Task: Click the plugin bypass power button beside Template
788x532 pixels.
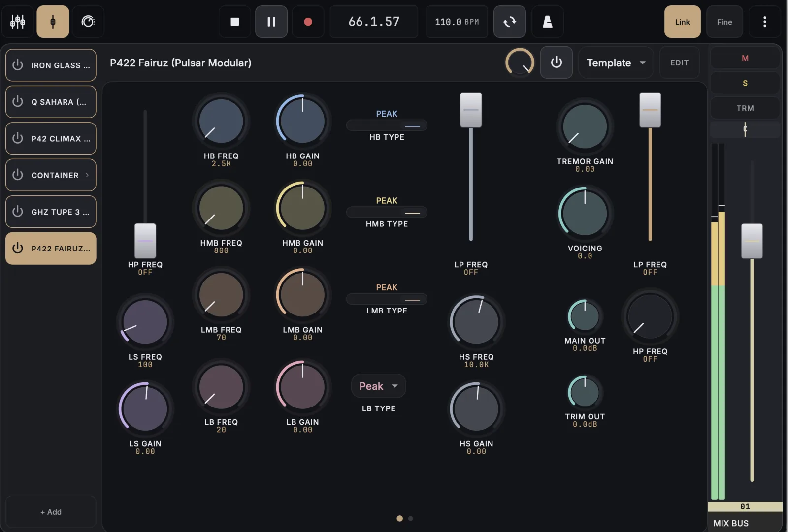Action: [557, 63]
